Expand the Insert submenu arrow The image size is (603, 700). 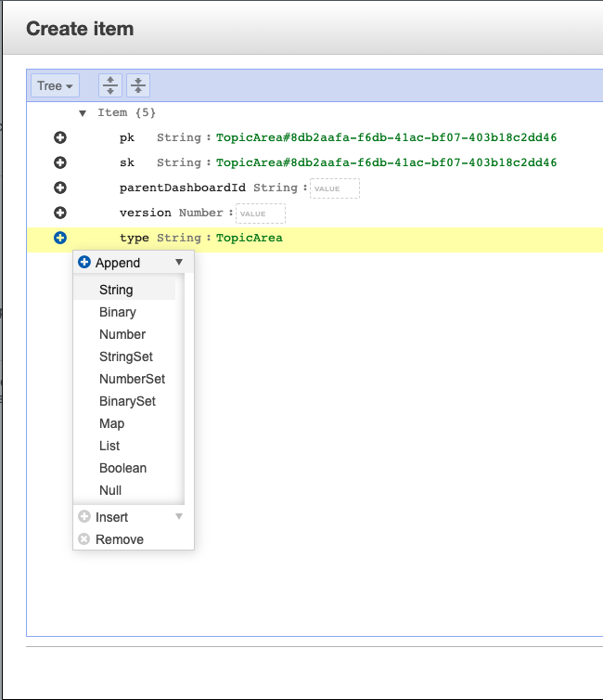click(179, 516)
